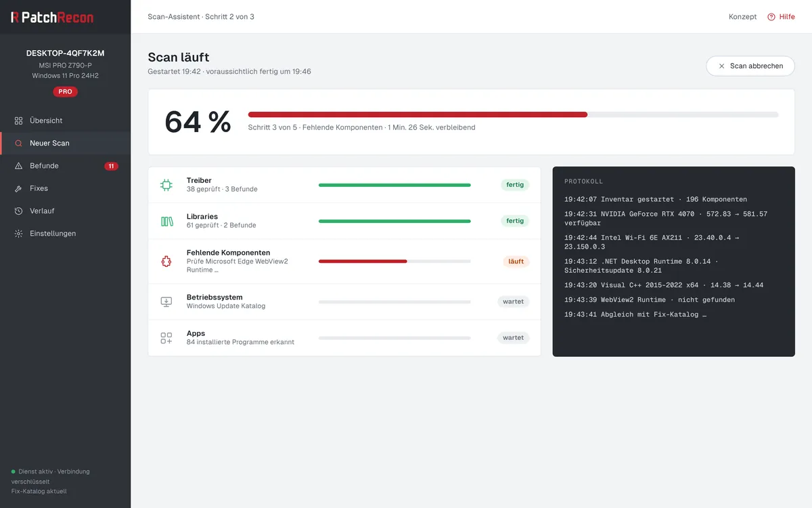The width and height of the screenshot is (812, 508).
Task: Click the NVIDIA GeForce RTX 4070 log entry
Action: [666, 218]
